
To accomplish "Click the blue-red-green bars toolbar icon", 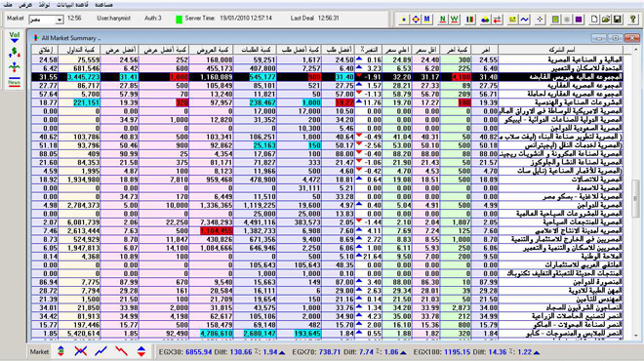I will [470, 20].
